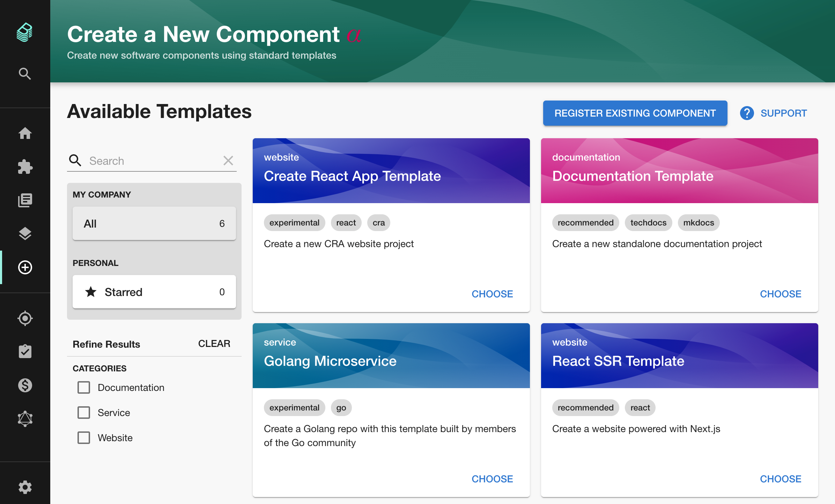Viewport: 835px width, 504px height.
Task: Open the Docs library icon
Action: (25, 200)
